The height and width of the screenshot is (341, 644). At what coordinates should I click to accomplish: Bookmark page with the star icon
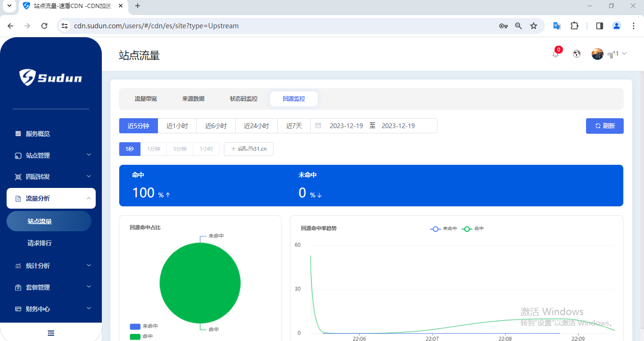tap(534, 26)
